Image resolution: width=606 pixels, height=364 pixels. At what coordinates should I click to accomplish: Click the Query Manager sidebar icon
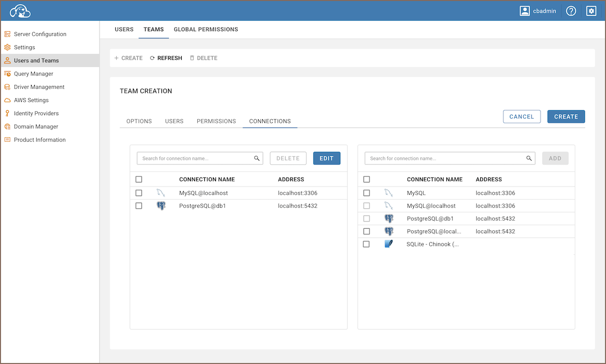[x=8, y=74]
